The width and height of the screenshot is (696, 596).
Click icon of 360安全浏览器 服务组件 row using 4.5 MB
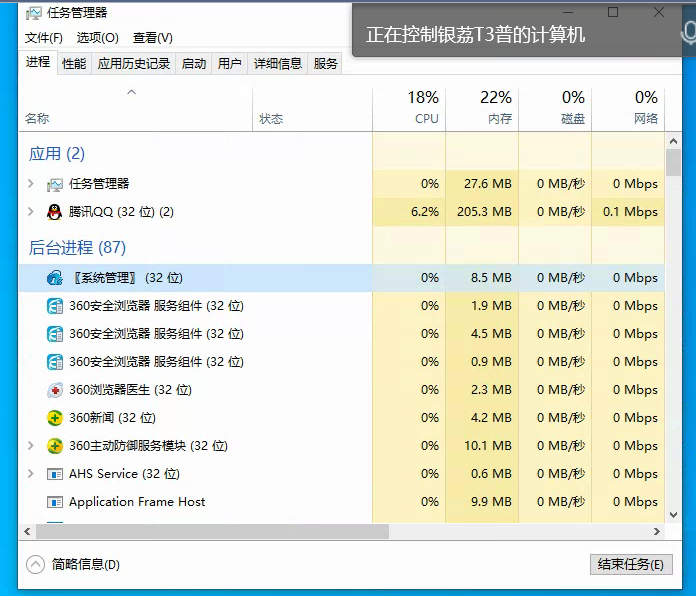coord(55,334)
